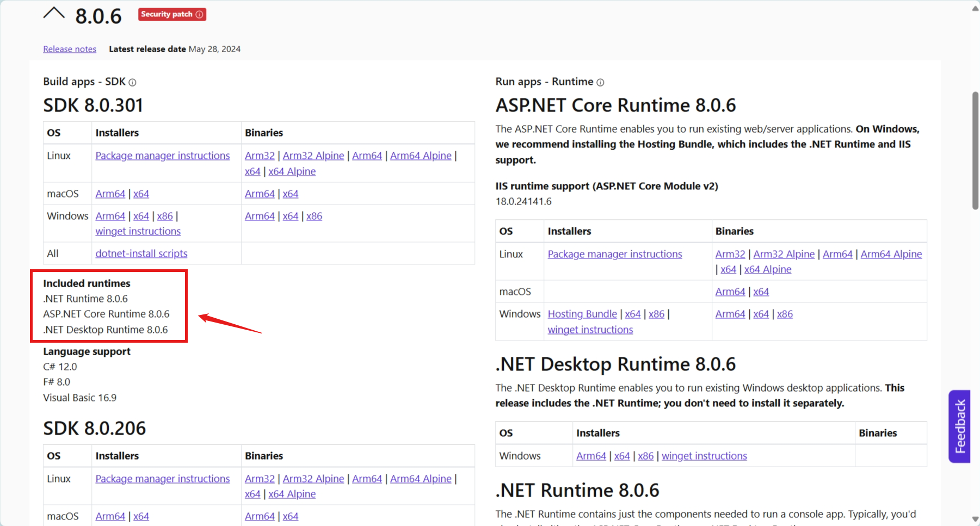The height and width of the screenshot is (526, 980).
Task: Open the dotnet-install scripts link
Action: [141, 253]
